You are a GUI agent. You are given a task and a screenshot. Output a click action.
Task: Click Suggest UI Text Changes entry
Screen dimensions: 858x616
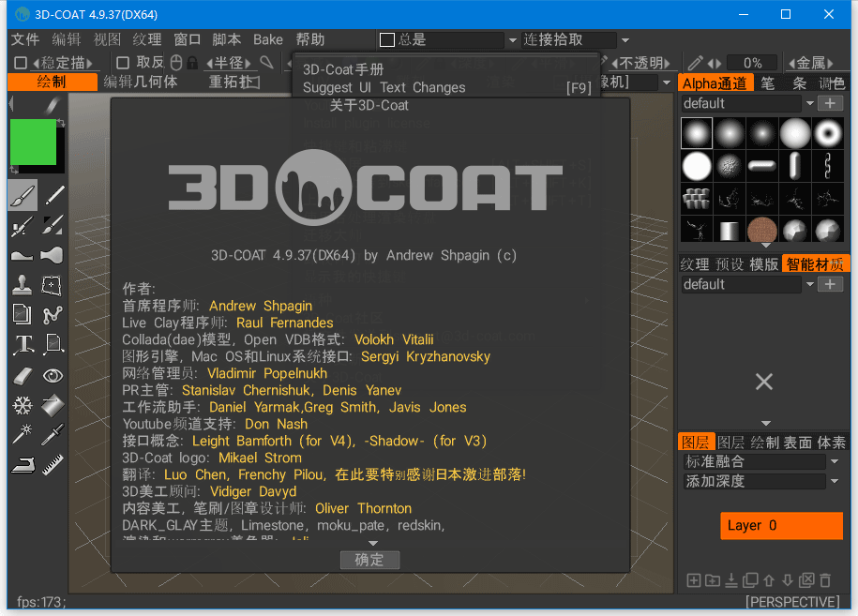(x=446, y=87)
